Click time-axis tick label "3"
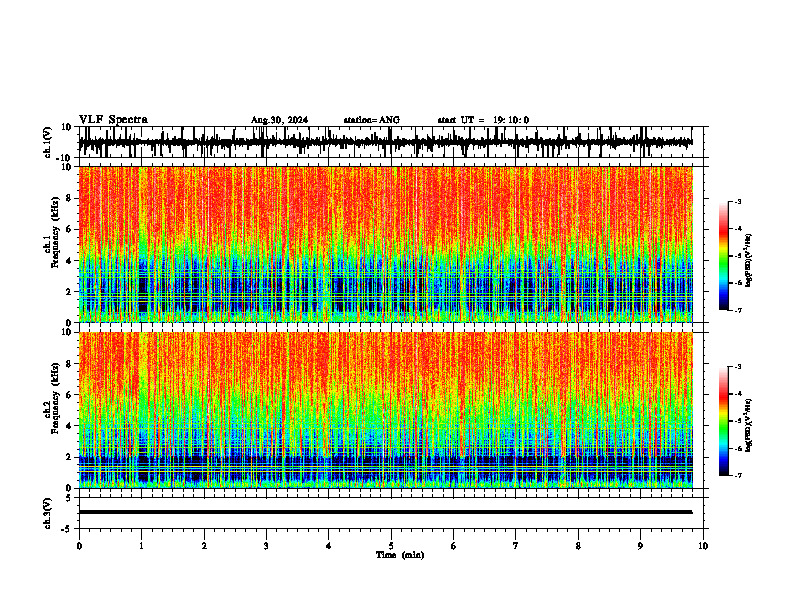Image resolution: width=792 pixels, height=612 pixels. coord(266,546)
